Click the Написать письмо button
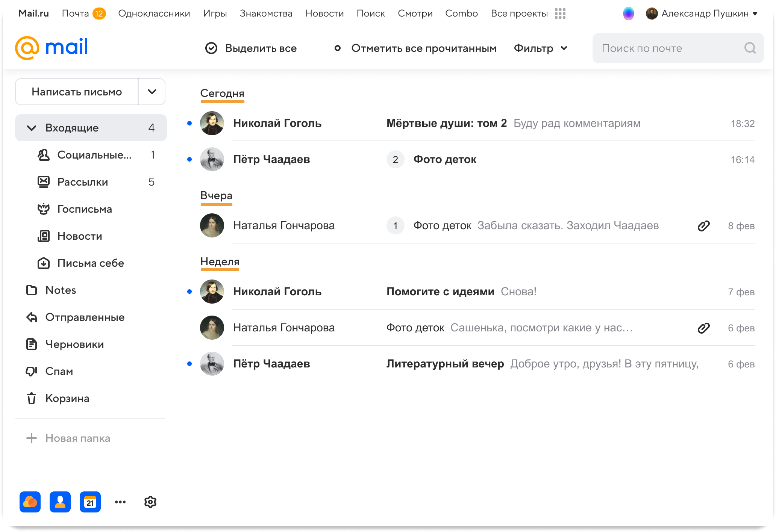The image size is (776, 532). 77,92
